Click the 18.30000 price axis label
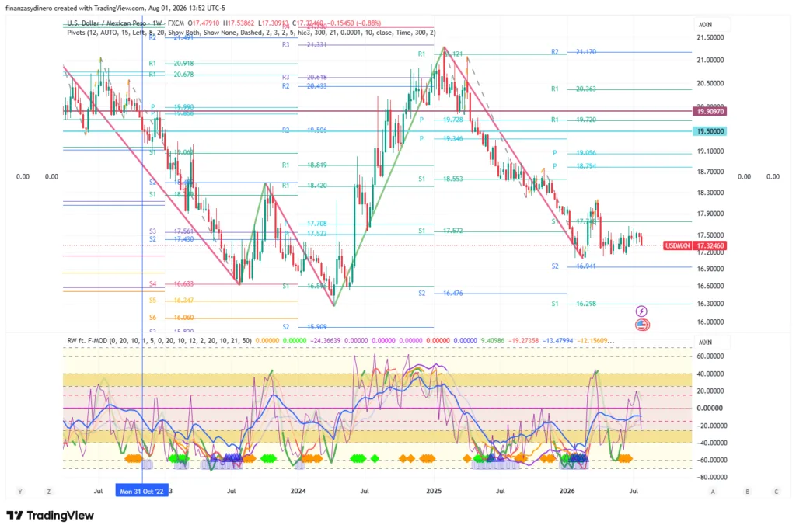Screen dimensions: 796x532 [710, 193]
